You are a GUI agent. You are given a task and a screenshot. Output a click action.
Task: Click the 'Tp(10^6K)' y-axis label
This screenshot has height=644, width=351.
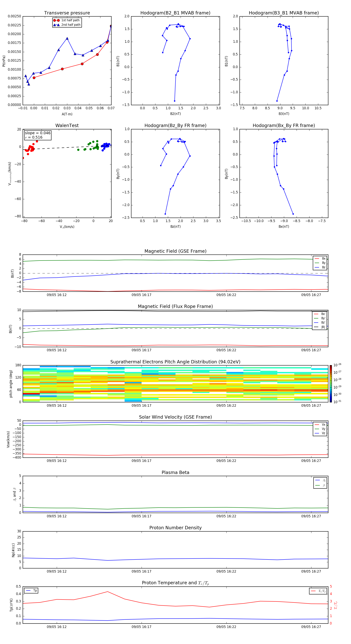pyautogui.click(x=11, y=605)
